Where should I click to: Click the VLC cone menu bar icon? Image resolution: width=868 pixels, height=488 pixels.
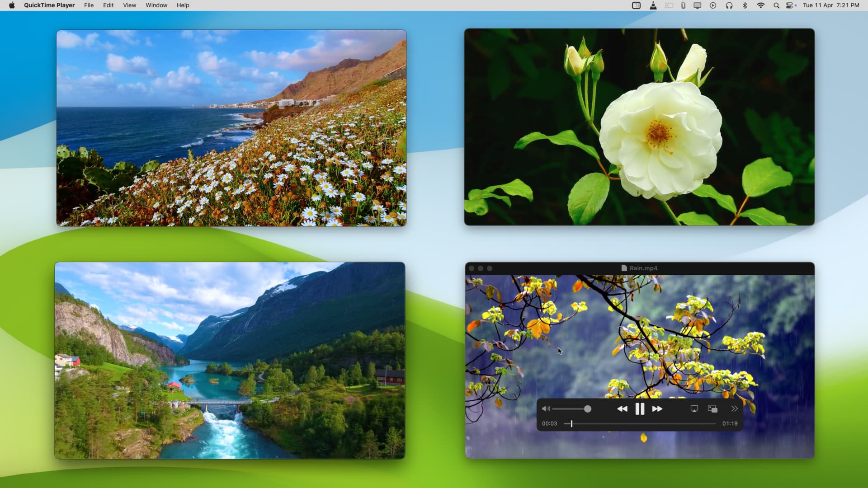click(x=653, y=5)
